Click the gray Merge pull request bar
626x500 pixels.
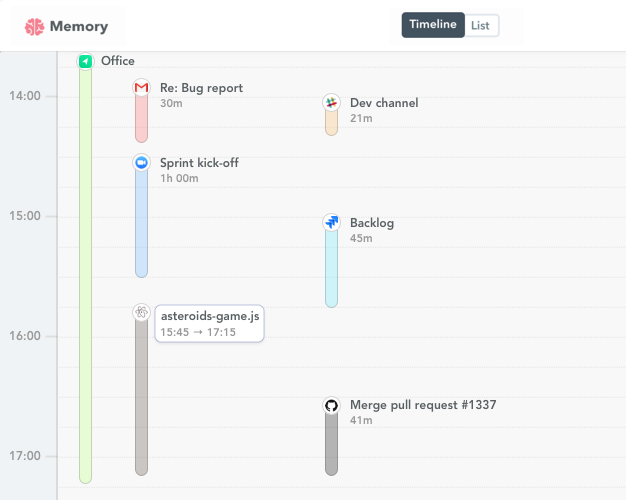point(331,445)
